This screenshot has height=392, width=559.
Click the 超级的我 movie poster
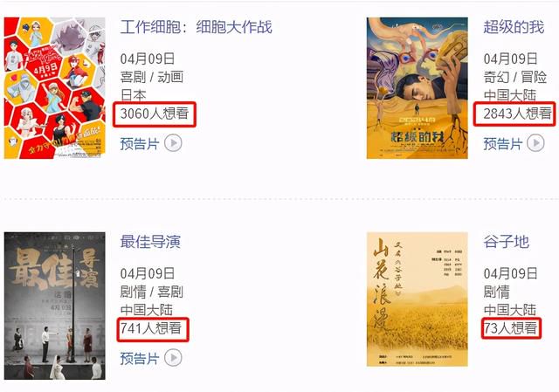[418, 88]
